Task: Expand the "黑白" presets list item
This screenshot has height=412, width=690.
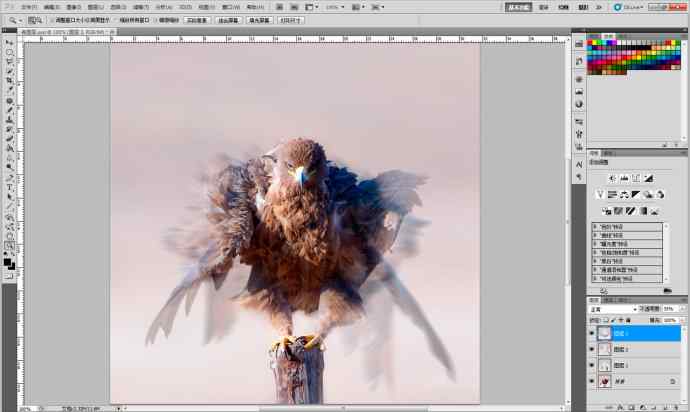Action: (x=596, y=260)
